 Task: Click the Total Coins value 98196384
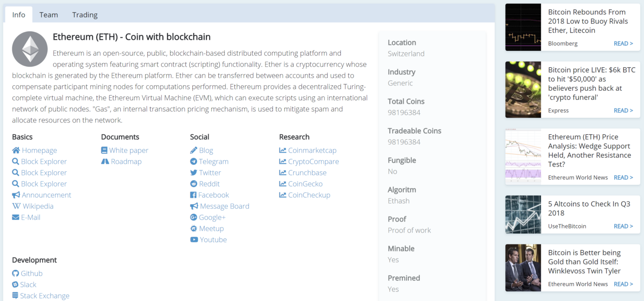point(404,113)
